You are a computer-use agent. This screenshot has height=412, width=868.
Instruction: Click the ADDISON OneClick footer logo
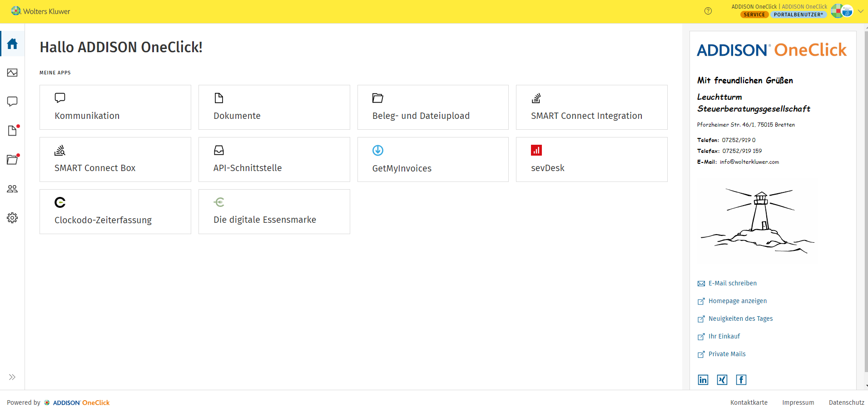pyautogui.click(x=77, y=402)
